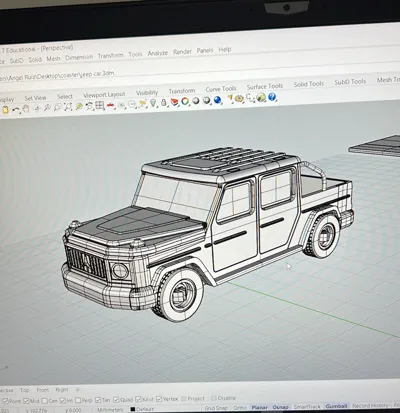Toggle the Vertex osnap checkbox
The image size is (400, 413).
(159, 399)
